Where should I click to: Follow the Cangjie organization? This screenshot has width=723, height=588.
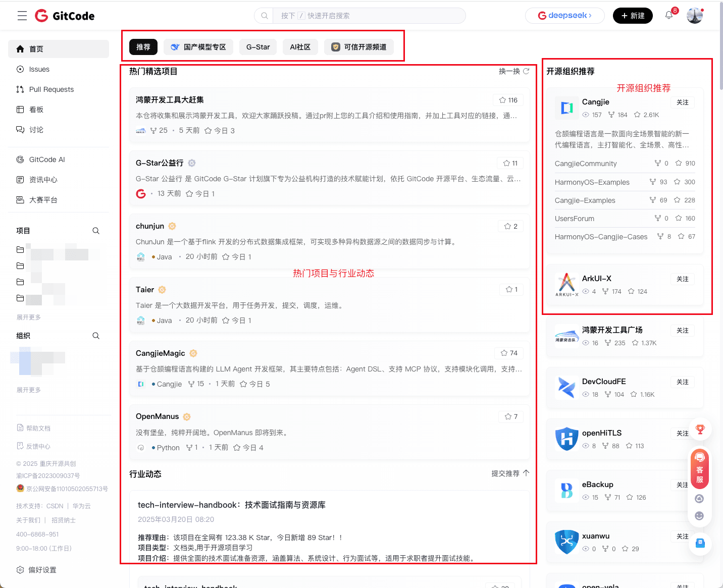click(x=683, y=102)
